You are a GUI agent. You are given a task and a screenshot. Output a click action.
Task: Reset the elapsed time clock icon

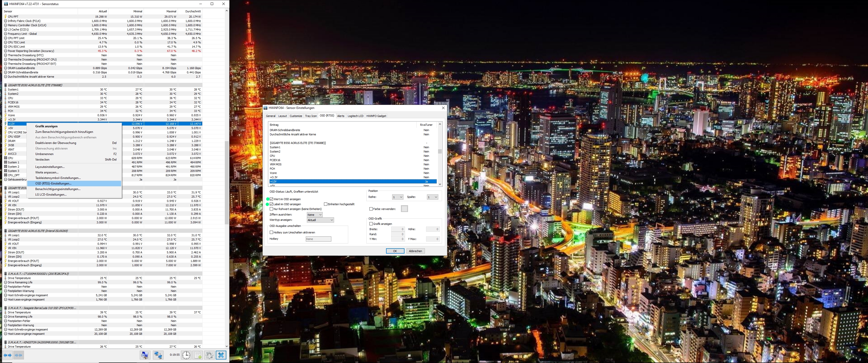click(x=186, y=355)
